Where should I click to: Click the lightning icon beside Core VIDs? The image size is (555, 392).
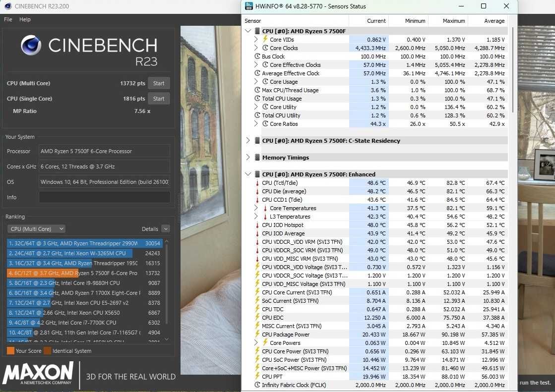click(x=265, y=39)
